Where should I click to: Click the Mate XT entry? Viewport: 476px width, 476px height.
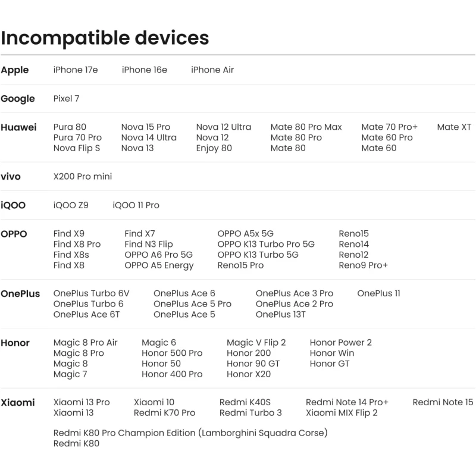coord(454,127)
